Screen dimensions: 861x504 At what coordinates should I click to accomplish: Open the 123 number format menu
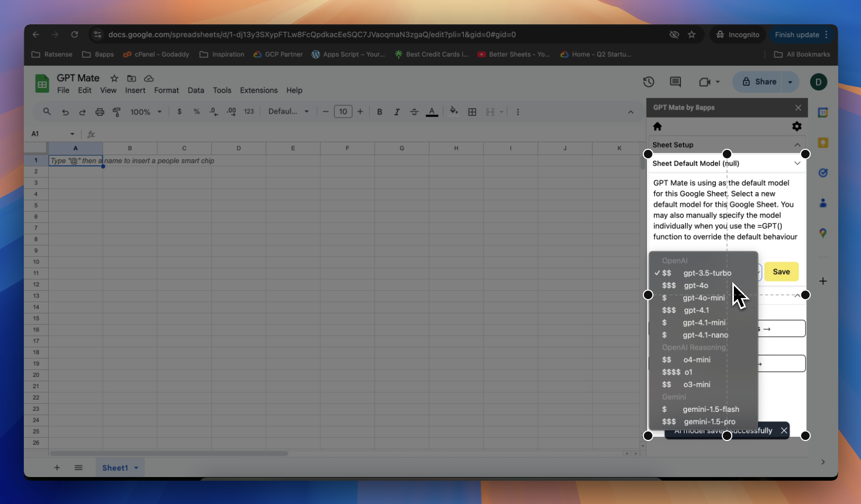click(249, 112)
